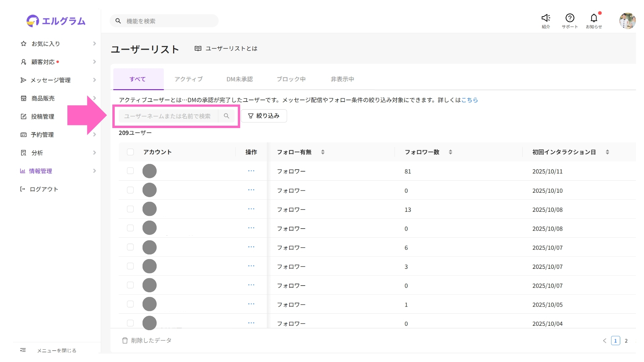Switch to the アクティブ tab
The image size is (644, 362).
coord(189,79)
